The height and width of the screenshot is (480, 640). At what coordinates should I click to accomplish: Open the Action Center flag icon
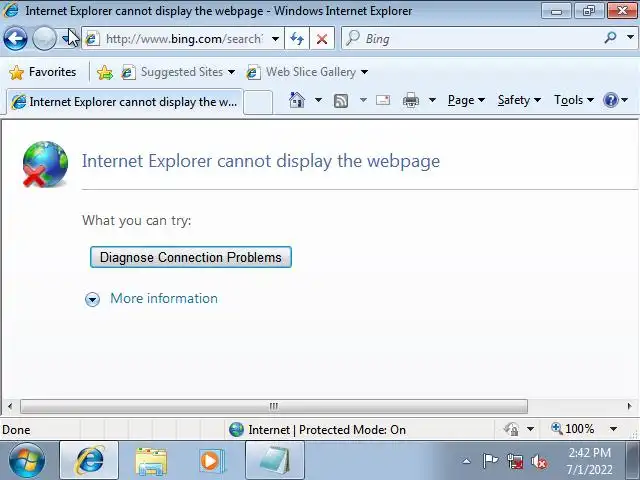pyautogui.click(x=490, y=461)
